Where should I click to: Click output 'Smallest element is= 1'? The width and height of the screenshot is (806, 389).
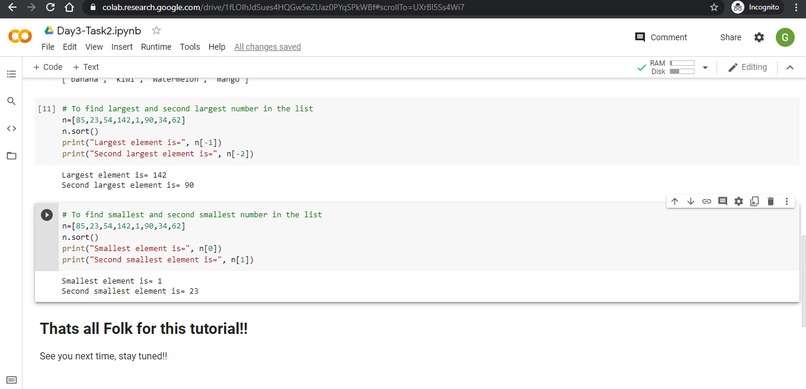click(x=112, y=281)
